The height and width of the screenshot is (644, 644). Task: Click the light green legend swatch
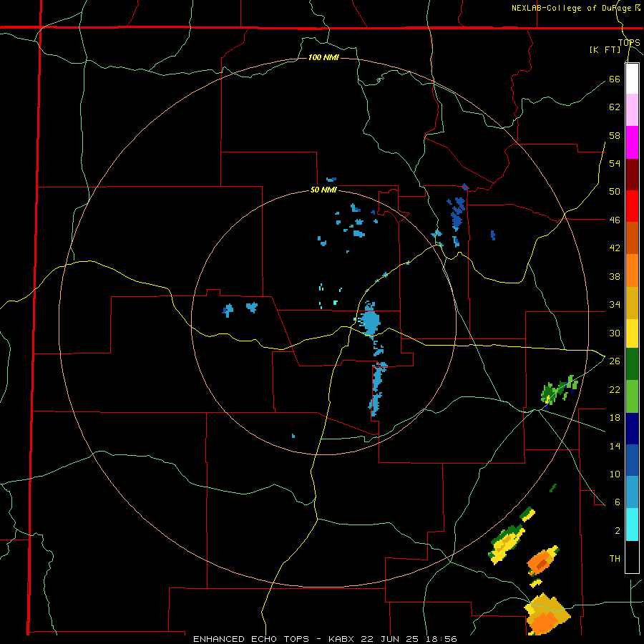632,396
